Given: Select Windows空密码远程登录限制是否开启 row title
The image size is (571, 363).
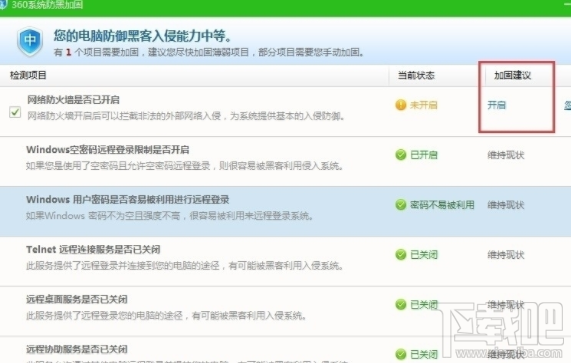Looking at the screenshot, I should tap(108, 150).
